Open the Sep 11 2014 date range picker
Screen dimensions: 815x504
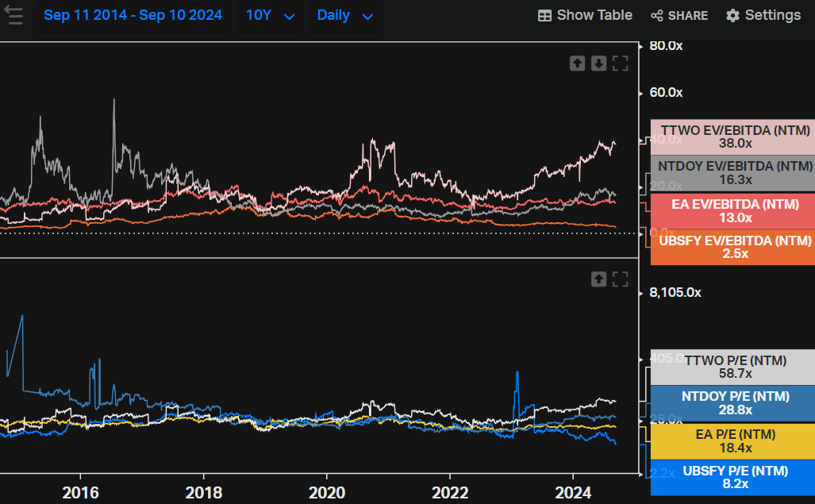coord(133,14)
